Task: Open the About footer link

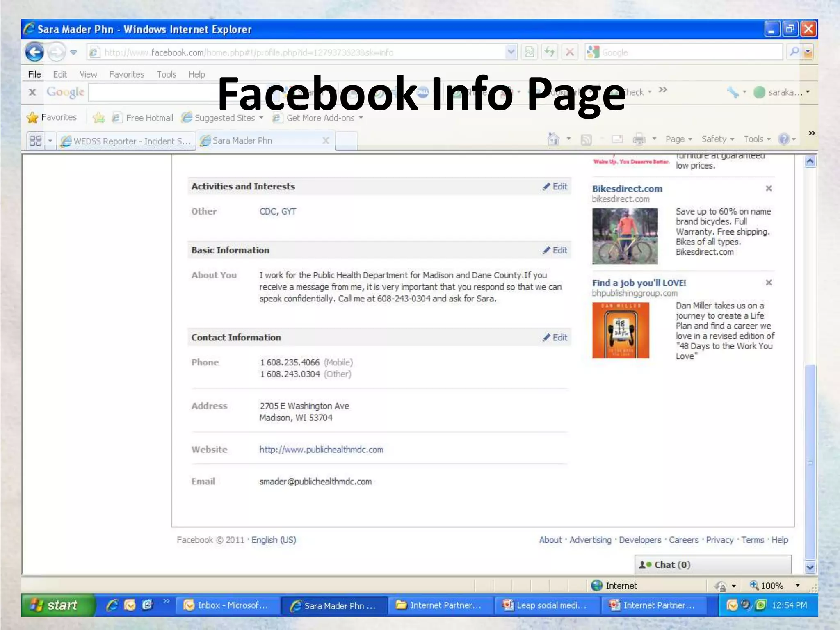Action: pyautogui.click(x=550, y=540)
